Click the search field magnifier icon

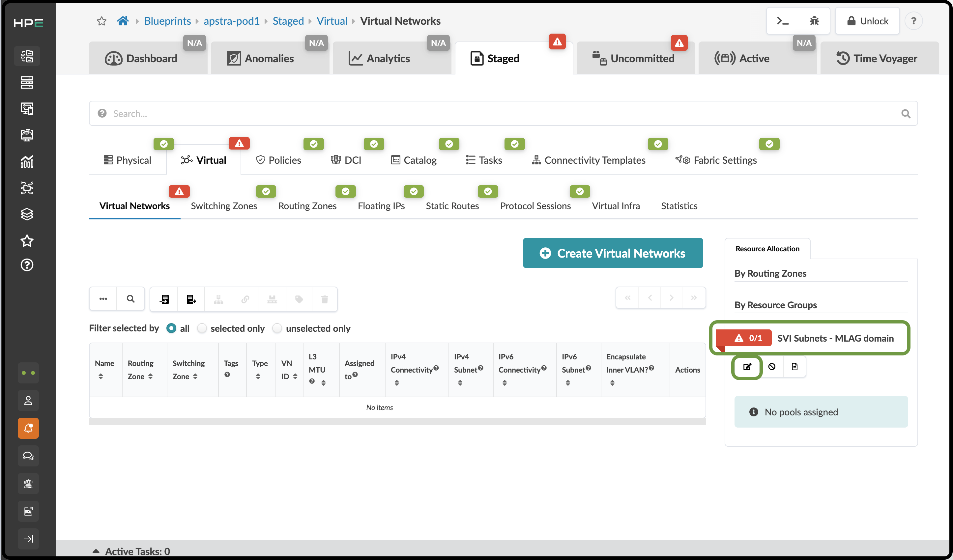point(905,113)
